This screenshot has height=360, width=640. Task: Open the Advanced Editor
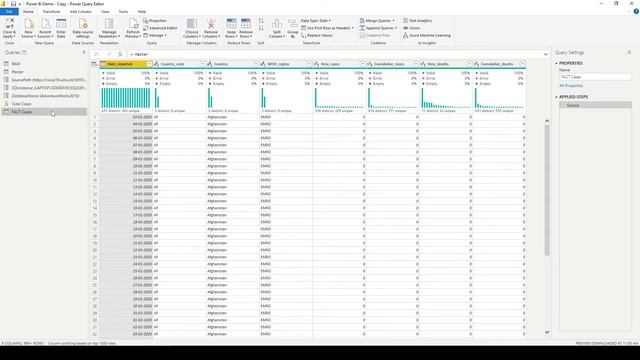tap(160, 28)
